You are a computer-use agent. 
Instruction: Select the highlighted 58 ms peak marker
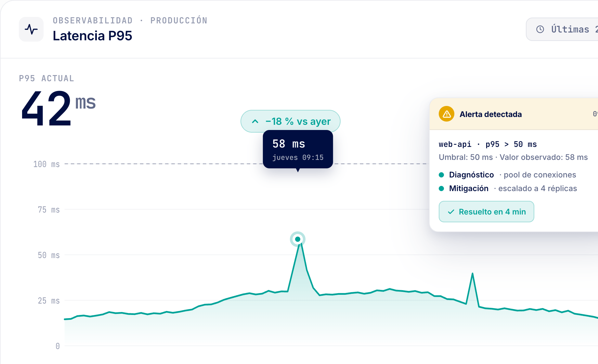click(x=298, y=239)
